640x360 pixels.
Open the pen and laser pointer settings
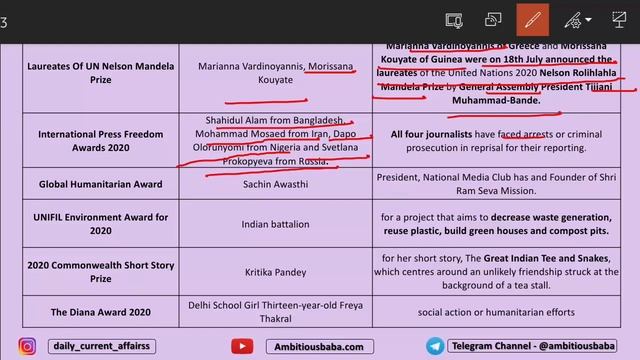[573, 20]
